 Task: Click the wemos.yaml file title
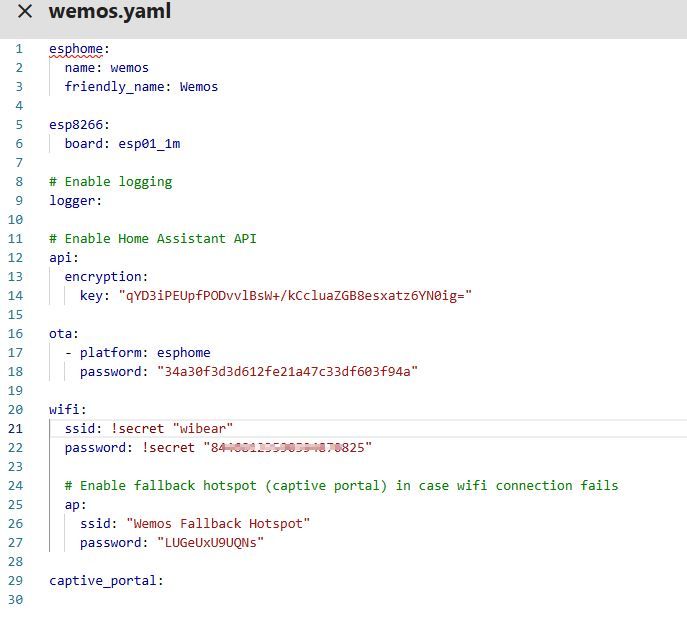pyautogui.click(x=109, y=12)
